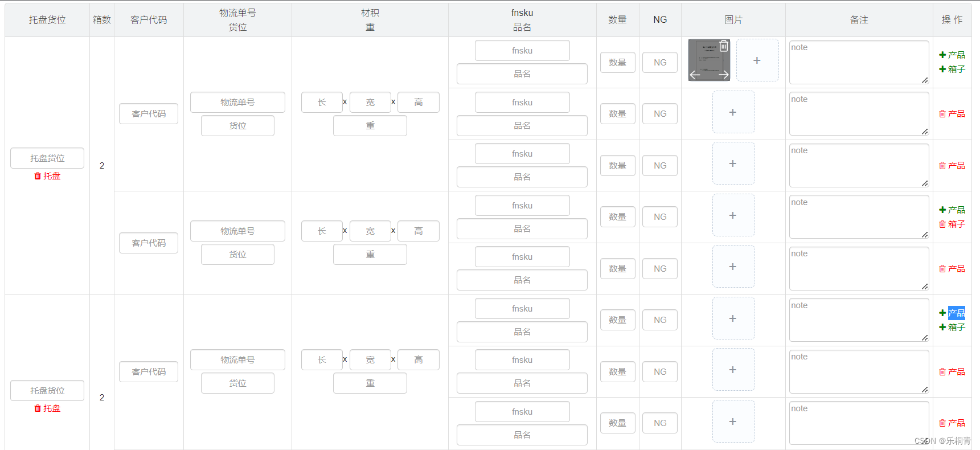Focus 客户代码 input in first pallet's second box

[x=149, y=243]
